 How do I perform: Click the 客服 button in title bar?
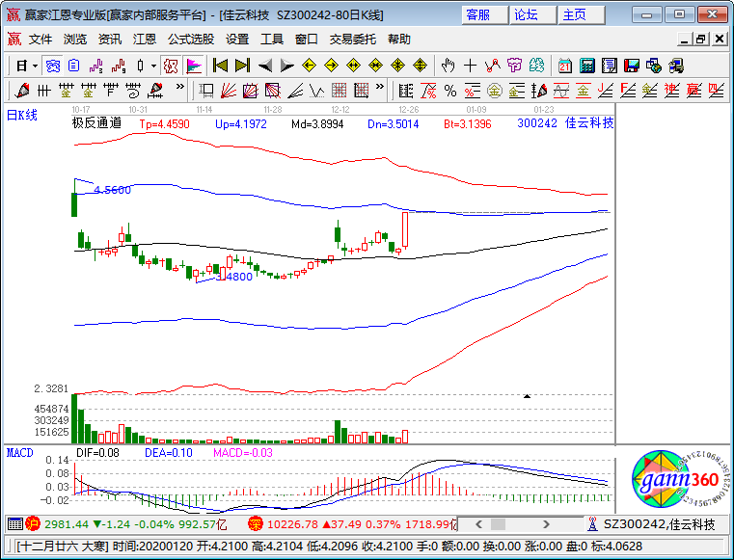[x=477, y=14]
